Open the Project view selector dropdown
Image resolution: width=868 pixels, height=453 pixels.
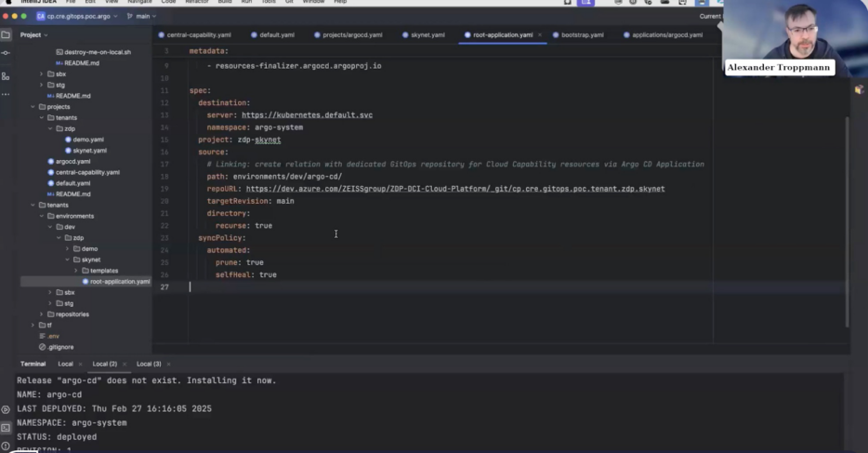coord(34,35)
